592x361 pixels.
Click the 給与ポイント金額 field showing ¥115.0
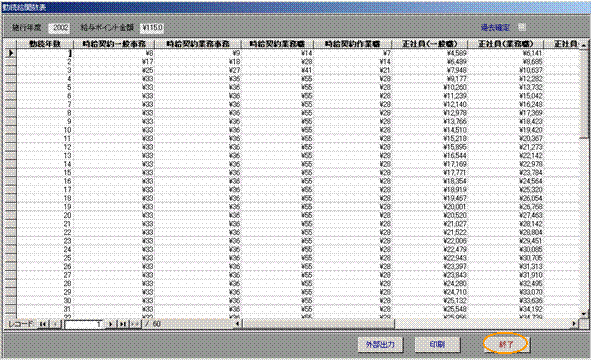pyautogui.click(x=152, y=28)
